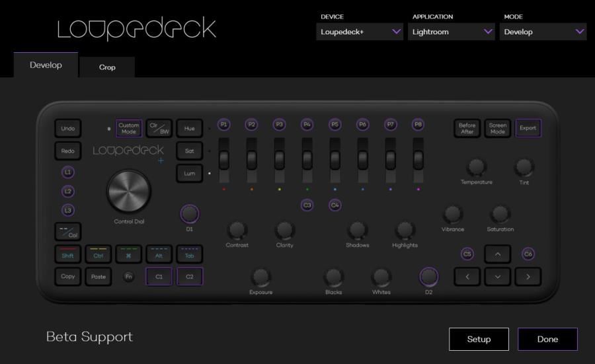Select the L2 round button
The image size is (595, 364).
click(68, 191)
